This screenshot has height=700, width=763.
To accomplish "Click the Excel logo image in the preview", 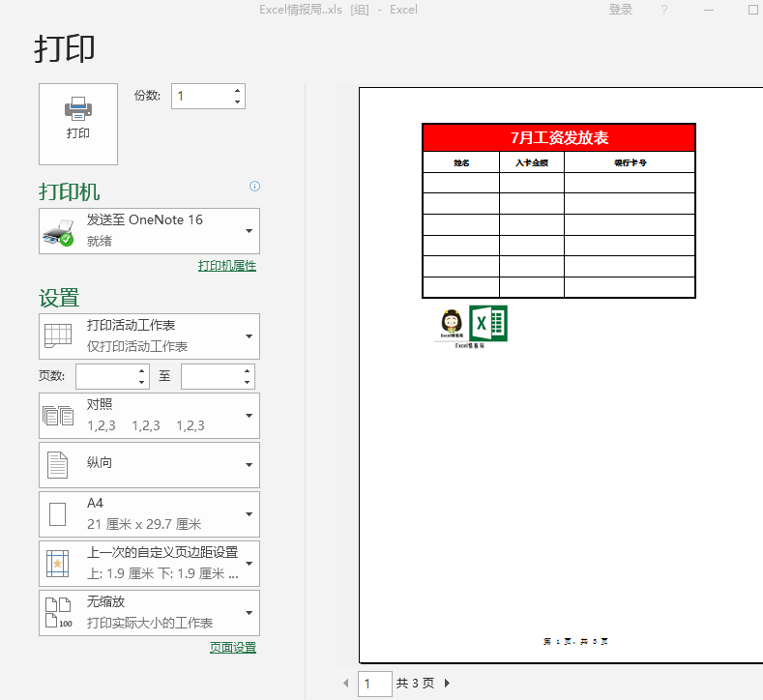I will (488, 324).
